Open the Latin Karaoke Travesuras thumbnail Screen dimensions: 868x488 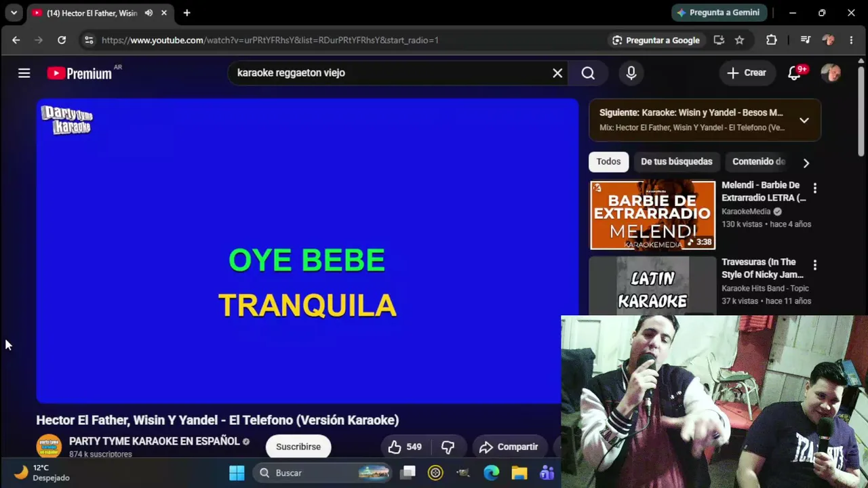[x=652, y=285]
